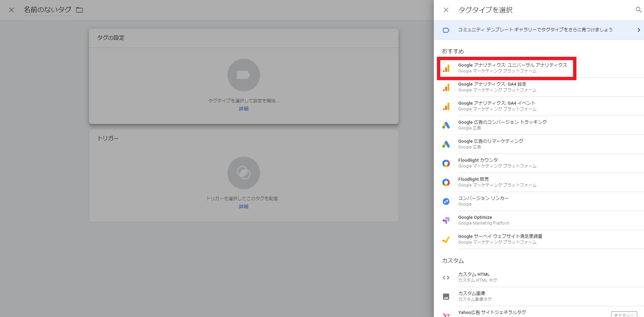Select Floodlight 販売 tag type

point(539,182)
